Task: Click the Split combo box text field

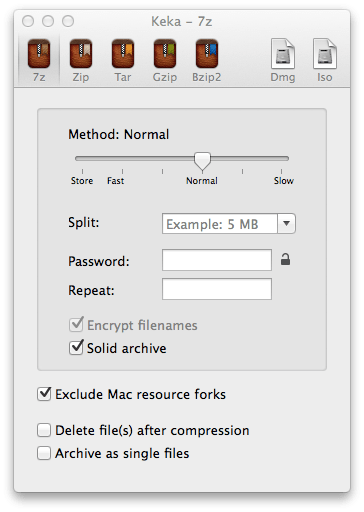Action: (220, 224)
